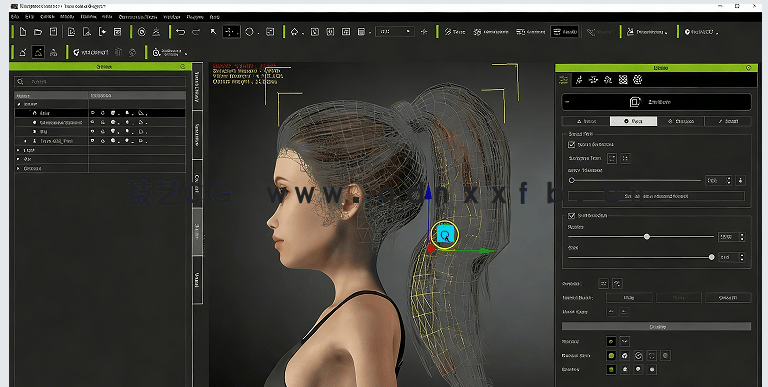This screenshot has height=387, width=768.
Task: Toggle the first checkbox under the right panel tabs
Action: 571,145
